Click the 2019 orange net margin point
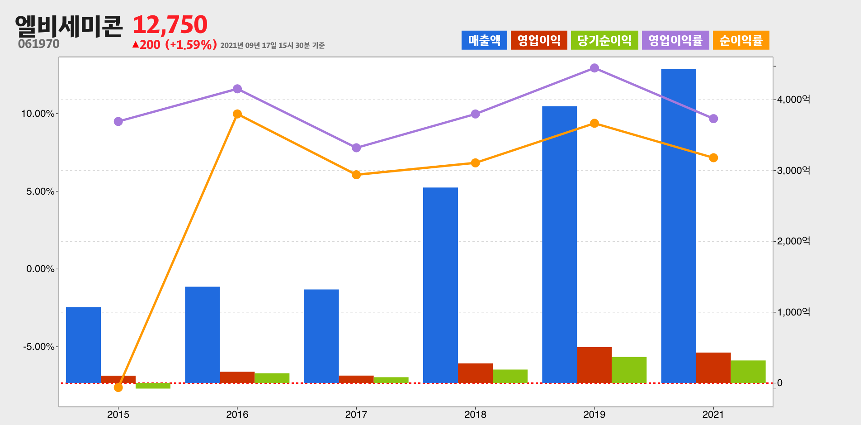 (594, 124)
